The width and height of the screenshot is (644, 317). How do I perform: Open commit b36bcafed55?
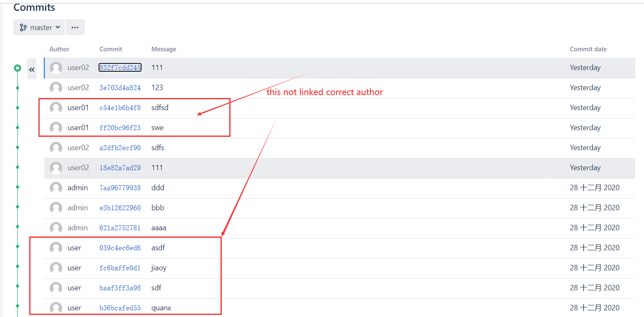pos(120,308)
